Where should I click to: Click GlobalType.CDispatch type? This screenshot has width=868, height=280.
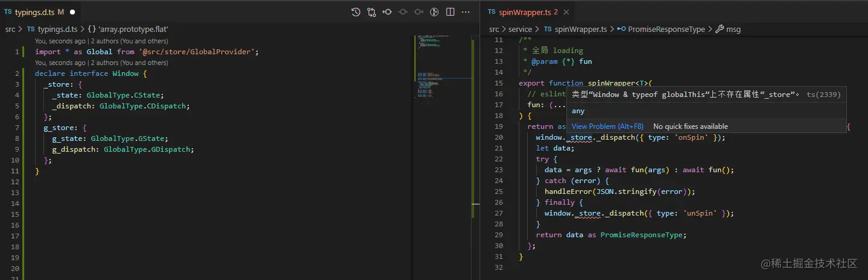coord(142,106)
